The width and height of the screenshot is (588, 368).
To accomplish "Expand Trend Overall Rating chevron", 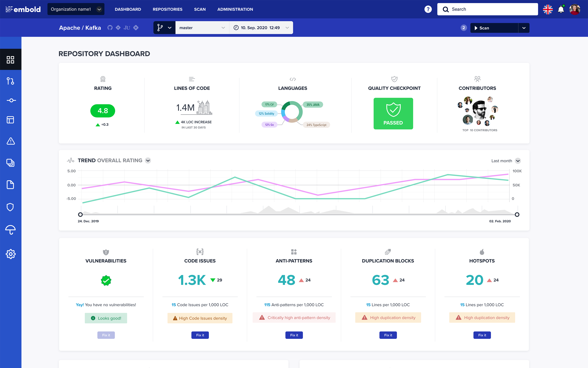I will tap(148, 160).
